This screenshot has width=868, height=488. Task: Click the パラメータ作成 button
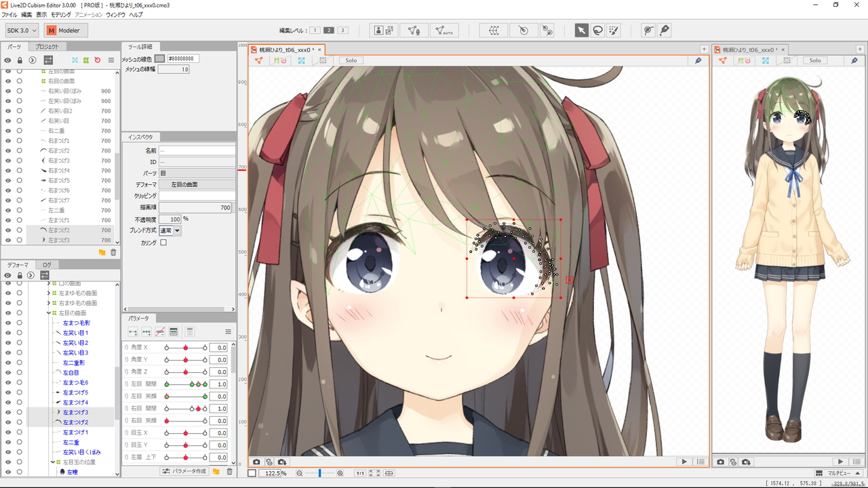coord(185,471)
